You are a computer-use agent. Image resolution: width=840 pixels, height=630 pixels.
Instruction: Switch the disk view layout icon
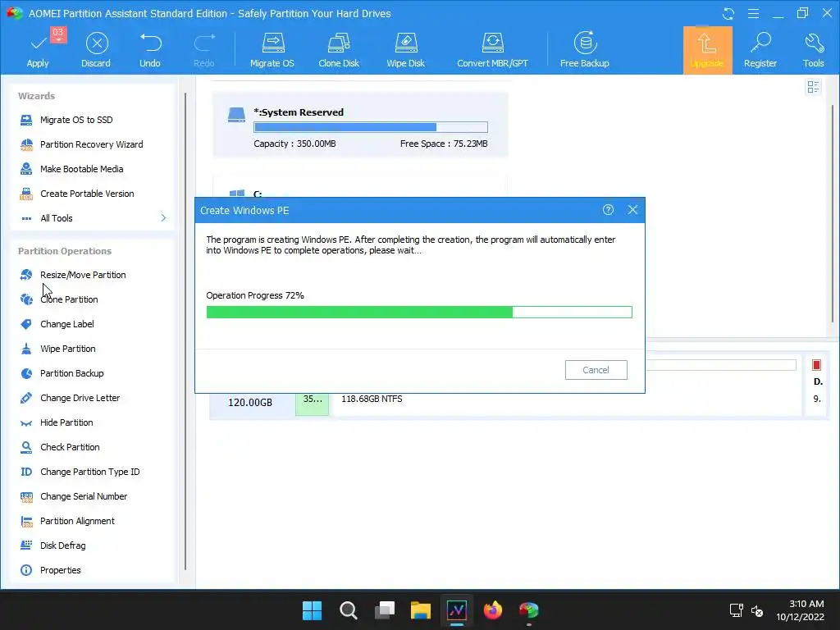(x=813, y=87)
